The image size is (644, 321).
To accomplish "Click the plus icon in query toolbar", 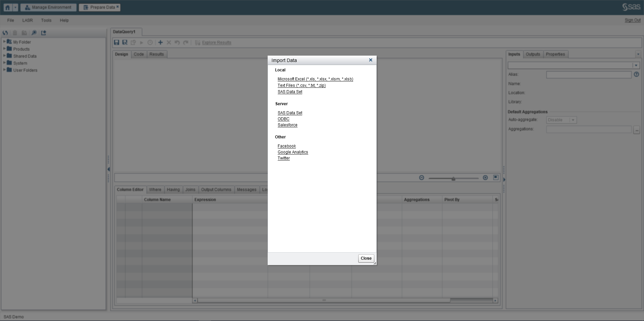I will 160,43.
